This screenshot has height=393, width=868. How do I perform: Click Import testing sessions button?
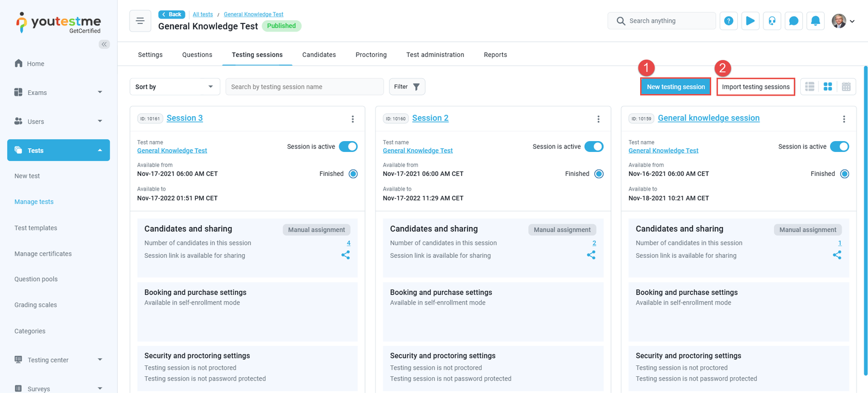click(x=756, y=87)
